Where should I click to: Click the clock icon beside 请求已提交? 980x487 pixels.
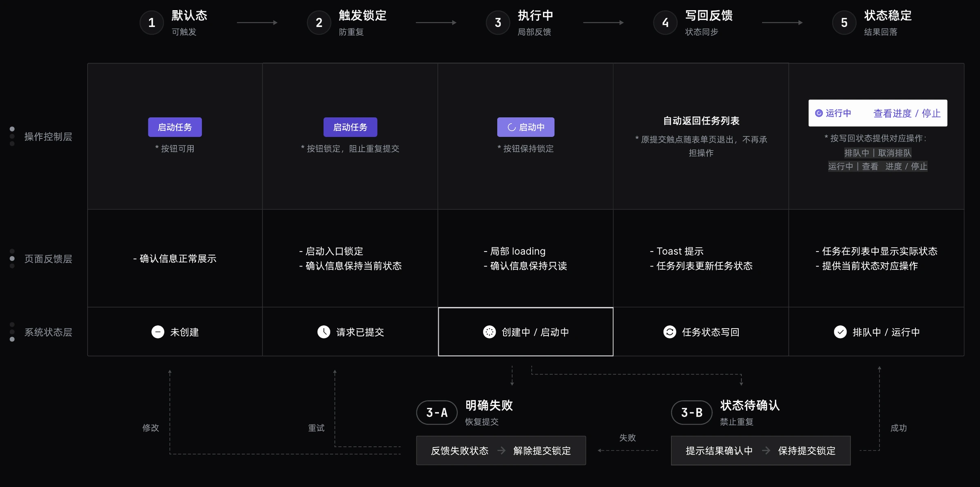tap(324, 332)
